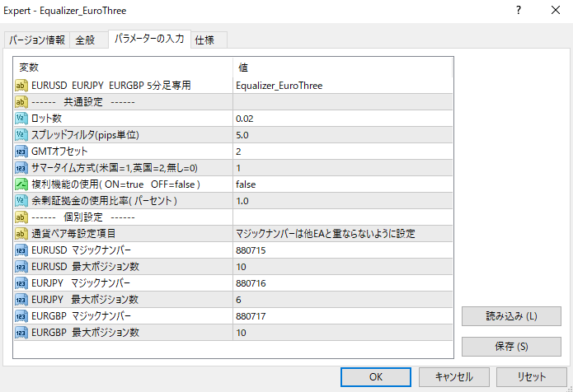The image size is (573, 392).
Task: Click the integer icon beside GMTオフセット
Action: 22,152
